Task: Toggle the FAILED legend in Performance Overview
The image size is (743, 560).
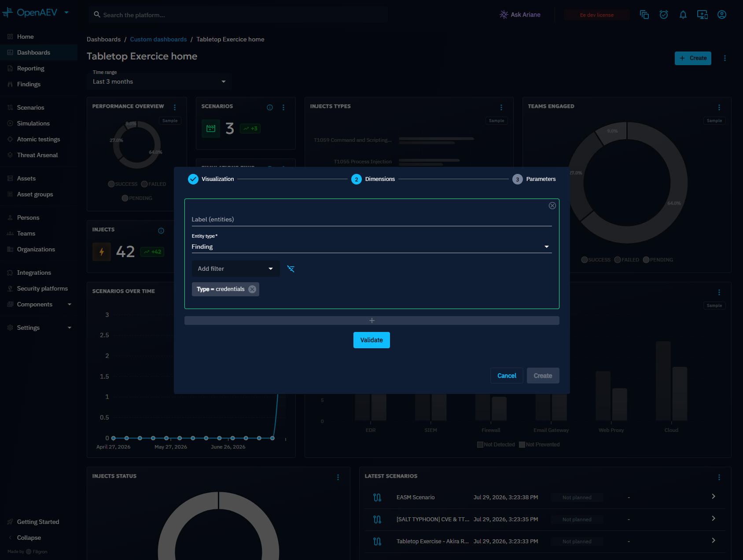Action: click(154, 184)
